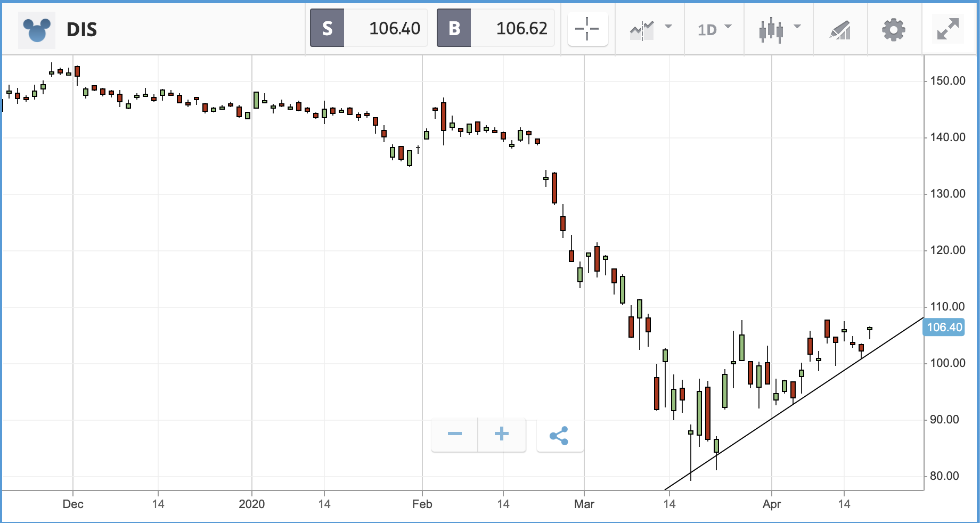
Task: Click the Disney Mickey logo icon
Action: click(37, 29)
